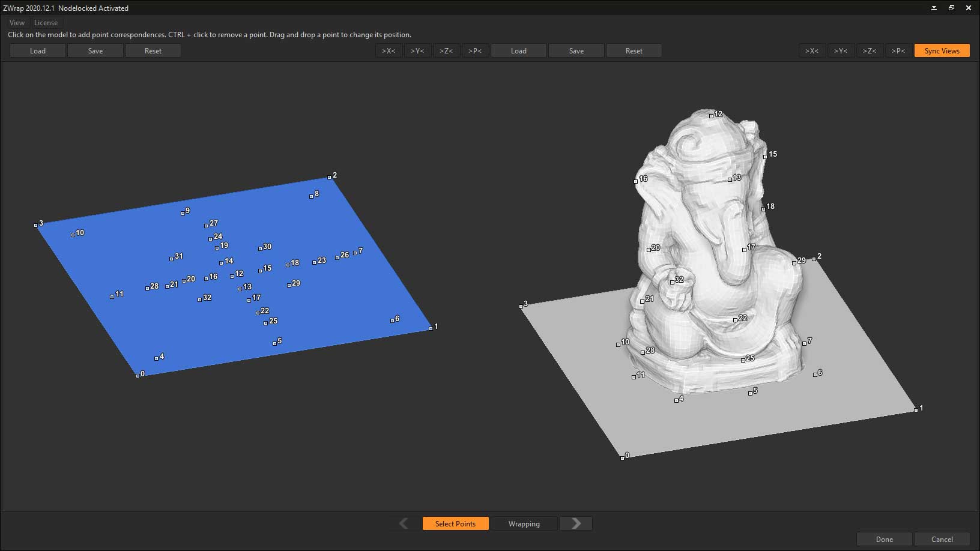980x551 pixels.
Task: Go to the previous step with the left arrow
Action: [404, 524]
